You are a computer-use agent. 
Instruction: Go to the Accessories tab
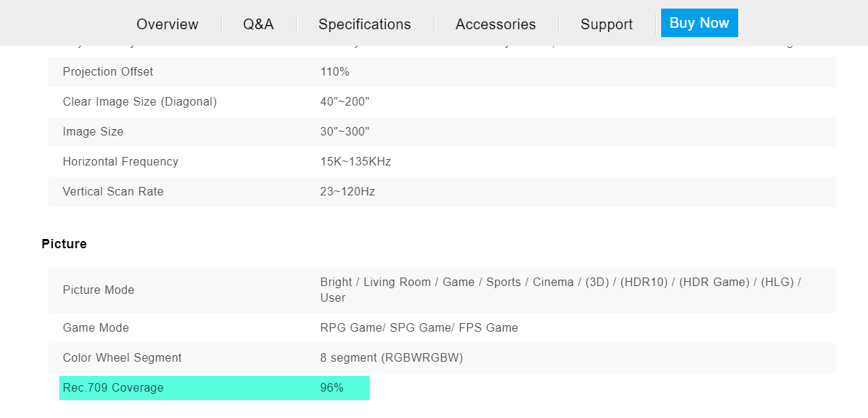496,24
